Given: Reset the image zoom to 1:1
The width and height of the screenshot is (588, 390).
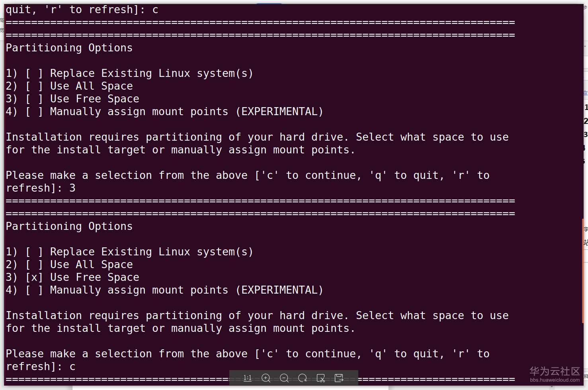Looking at the screenshot, I should pos(247,378).
